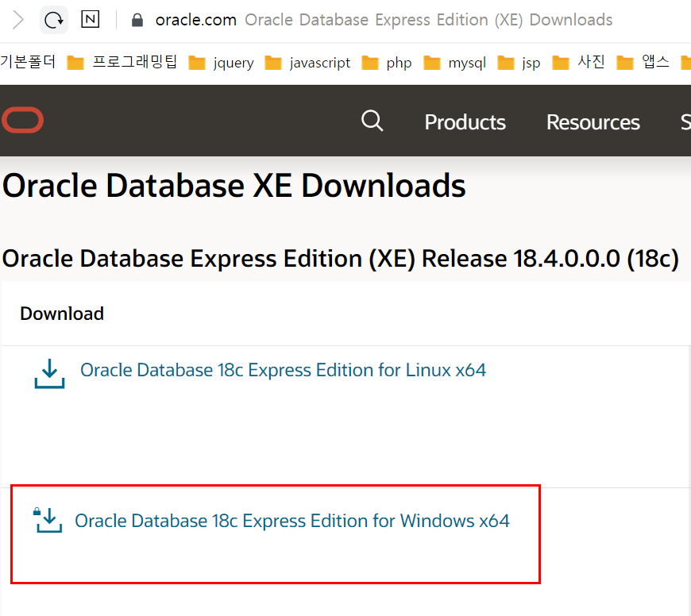The height and width of the screenshot is (616, 691).
Task: Click the 기본폴더 bookmark label
Action: point(28,62)
